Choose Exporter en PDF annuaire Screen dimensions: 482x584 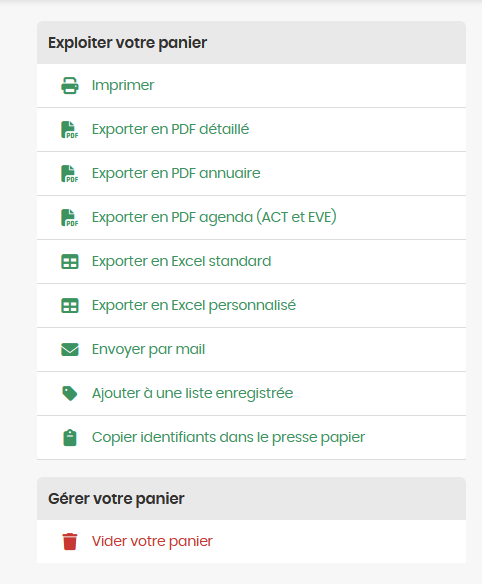pos(176,173)
